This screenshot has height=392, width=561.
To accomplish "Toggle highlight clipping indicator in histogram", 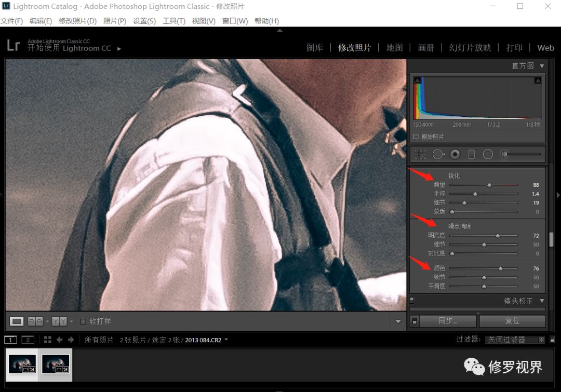I will [538, 80].
